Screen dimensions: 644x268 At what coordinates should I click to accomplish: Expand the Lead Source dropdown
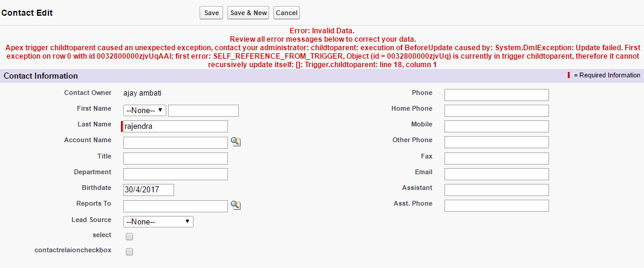(158, 221)
